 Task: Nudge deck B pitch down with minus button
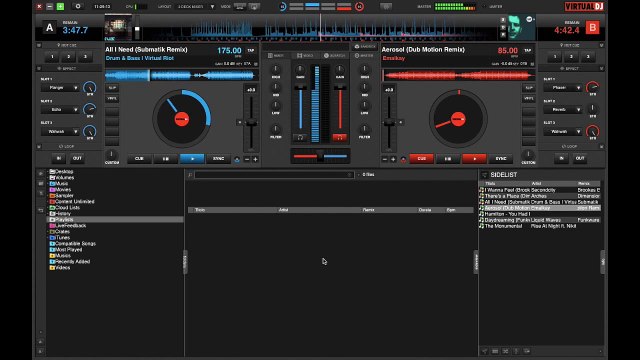(x=384, y=159)
